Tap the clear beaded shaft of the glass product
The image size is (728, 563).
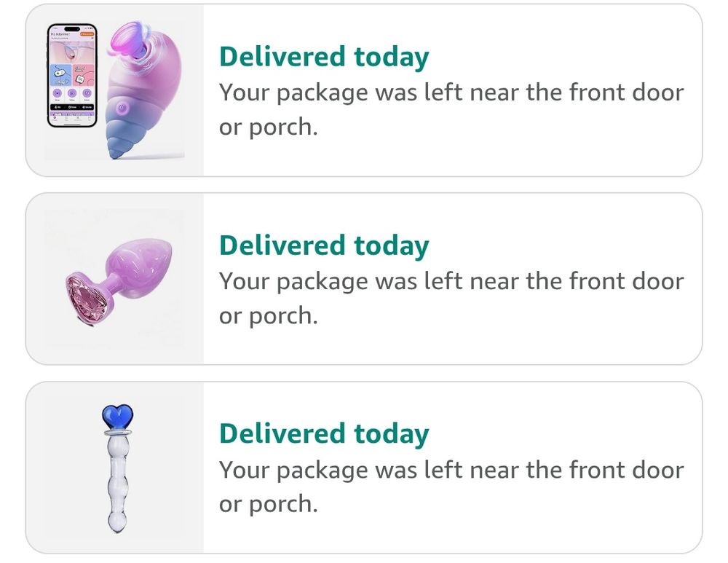pos(116,481)
